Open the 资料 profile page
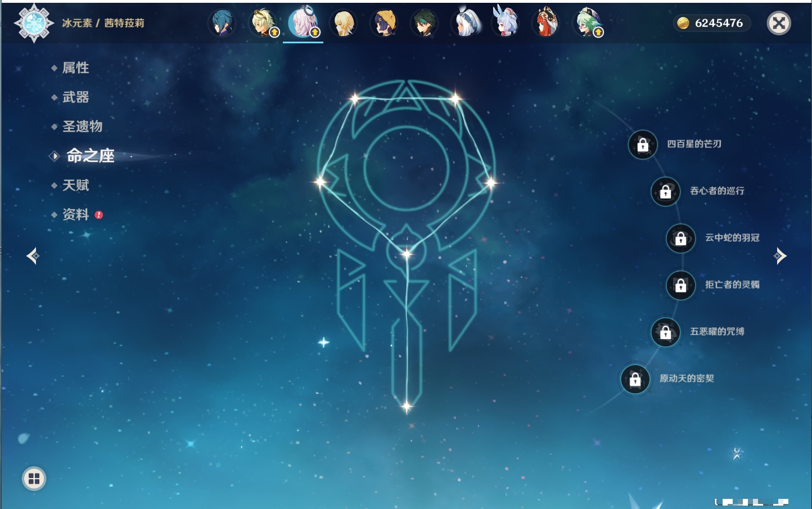Screen dimensions: 812x509 click(75, 214)
